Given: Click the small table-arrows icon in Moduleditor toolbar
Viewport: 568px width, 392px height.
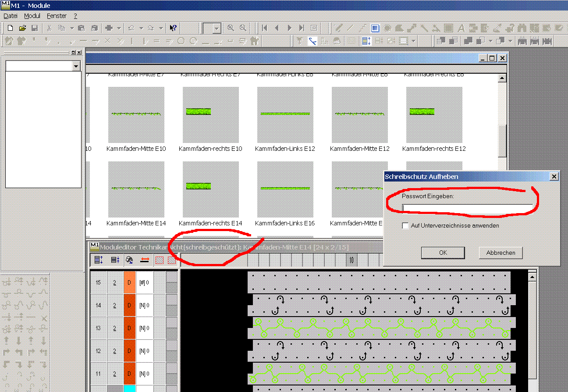Looking at the screenshot, I should [115, 260].
